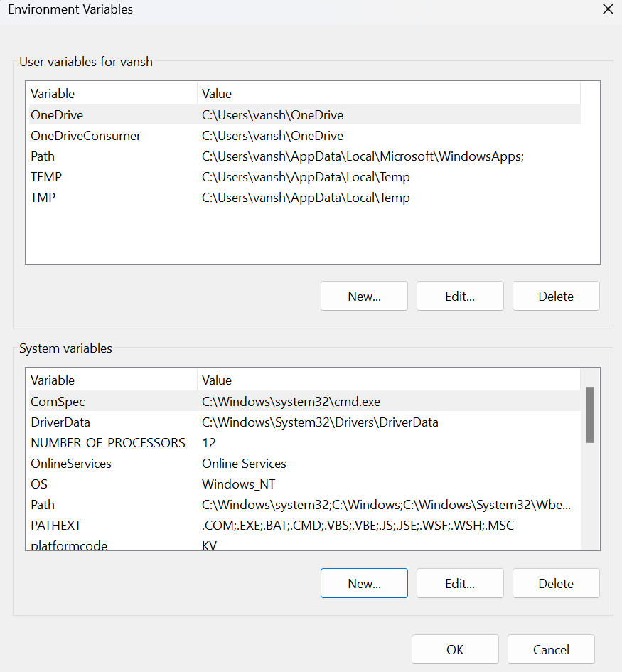This screenshot has width=622, height=672.
Task: Click Edit under System variables
Action: pos(460,584)
